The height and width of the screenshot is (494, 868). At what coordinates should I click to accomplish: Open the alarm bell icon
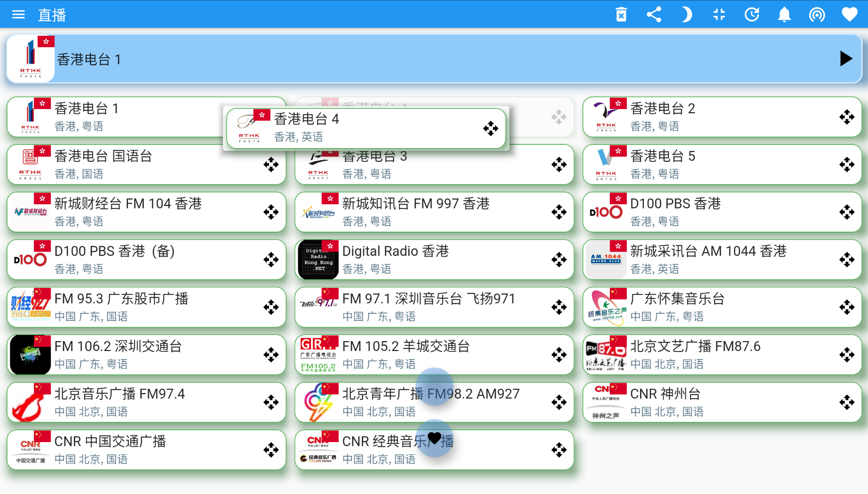pos(784,15)
